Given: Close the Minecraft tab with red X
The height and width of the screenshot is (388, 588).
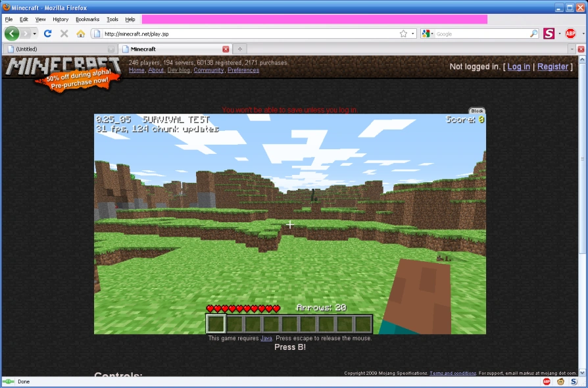Looking at the screenshot, I should click(x=226, y=49).
